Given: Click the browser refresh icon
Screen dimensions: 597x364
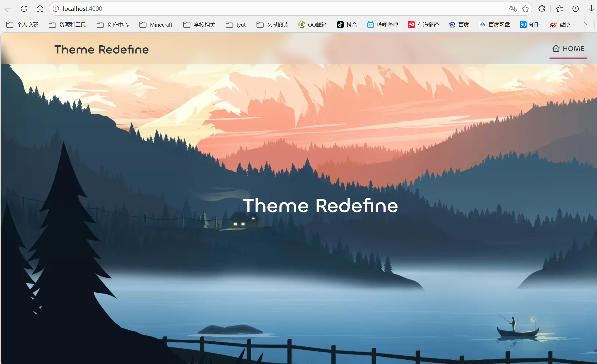Looking at the screenshot, I should point(24,9).
